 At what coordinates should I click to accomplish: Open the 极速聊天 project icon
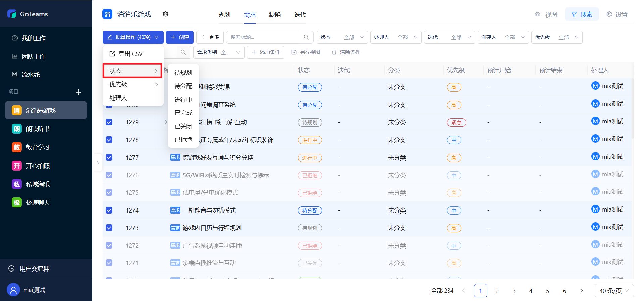pyautogui.click(x=17, y=202)
